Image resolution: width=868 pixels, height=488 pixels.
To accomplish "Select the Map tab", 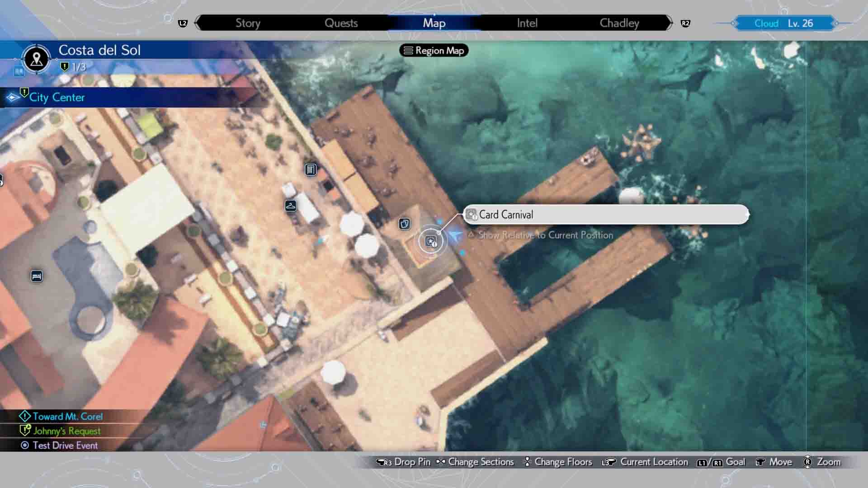I will pos(434,23).
